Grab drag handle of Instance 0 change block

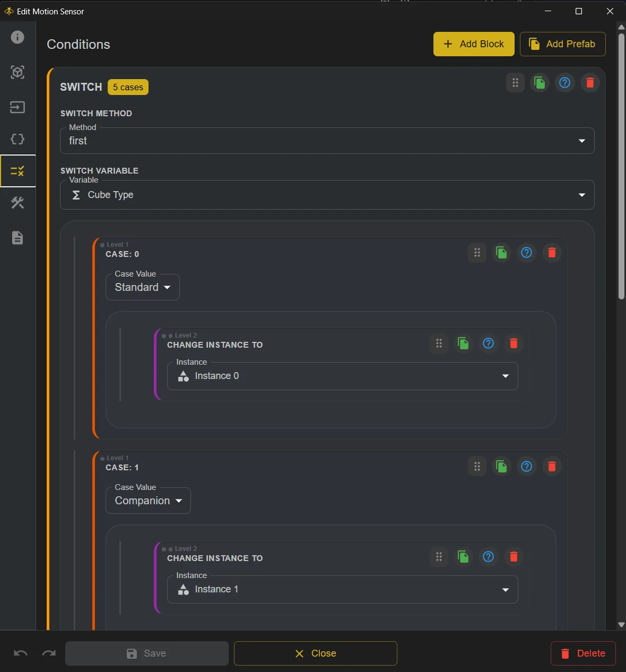coord(439,343)
